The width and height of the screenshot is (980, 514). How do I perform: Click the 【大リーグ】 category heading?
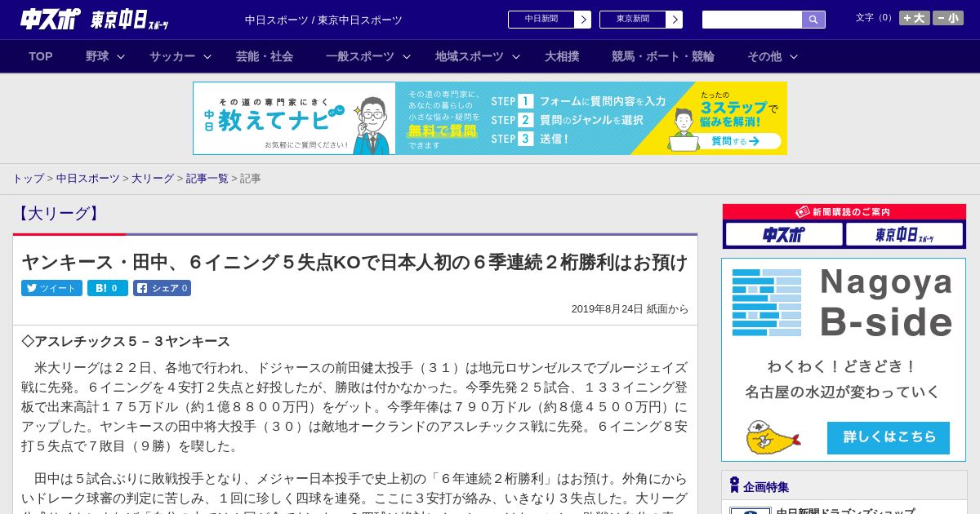[57, 214]
